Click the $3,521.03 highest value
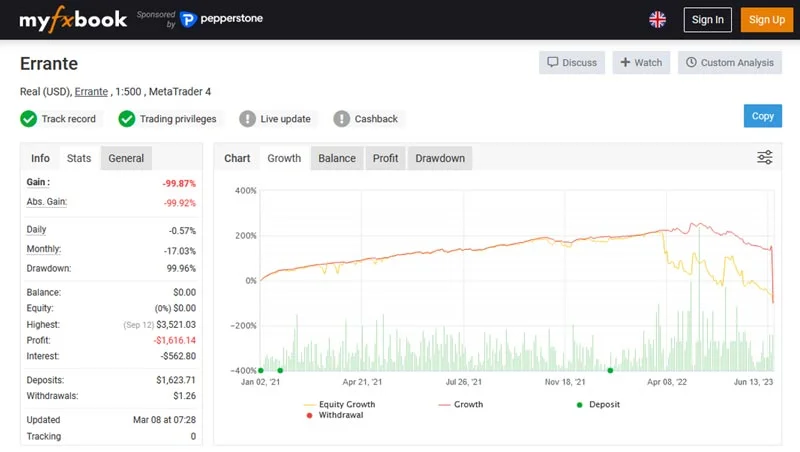The width and height of the screenshot is (800, 452). [176, 324]
